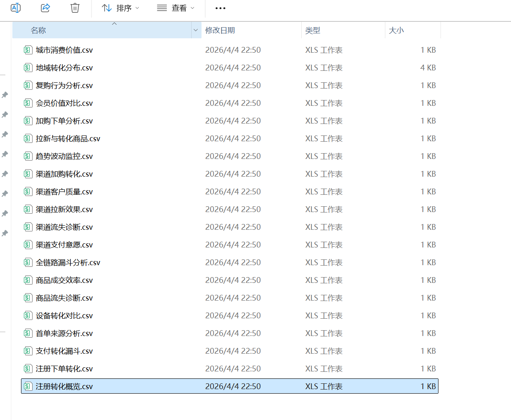
Task: Select the file 地域转化分布.csv
Action: pos(64,68)
